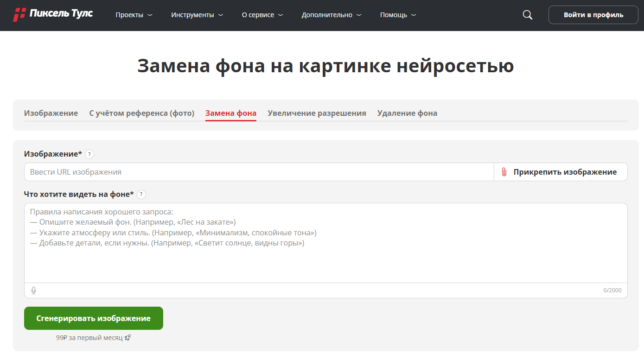Open the О сервисе dropdown

[262, 15]
